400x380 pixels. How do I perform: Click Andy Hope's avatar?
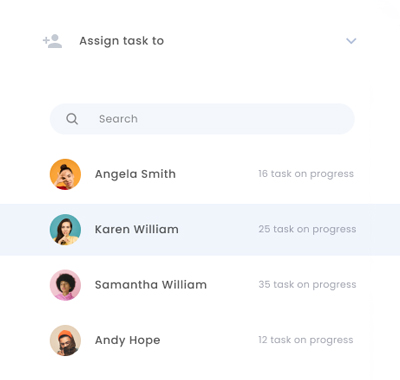point(65,340)
